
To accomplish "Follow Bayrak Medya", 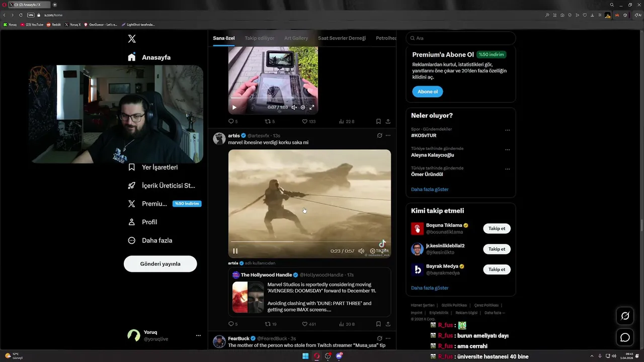I will coord(497,269).
